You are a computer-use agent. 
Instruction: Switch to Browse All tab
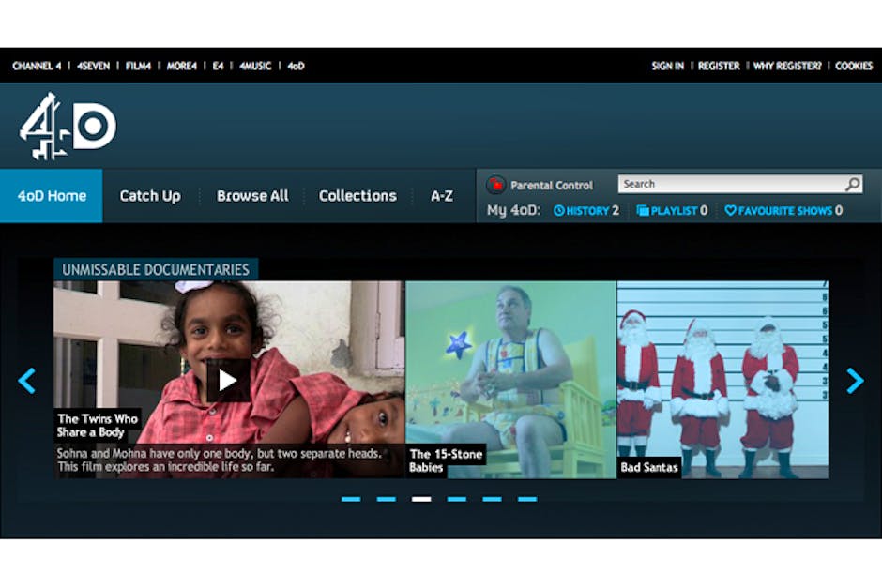[x=252, y=196]
